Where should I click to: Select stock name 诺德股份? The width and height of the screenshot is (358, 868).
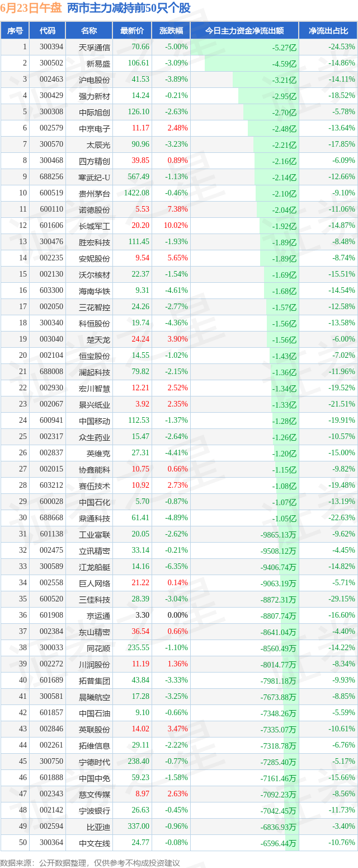tap(95, 209)
